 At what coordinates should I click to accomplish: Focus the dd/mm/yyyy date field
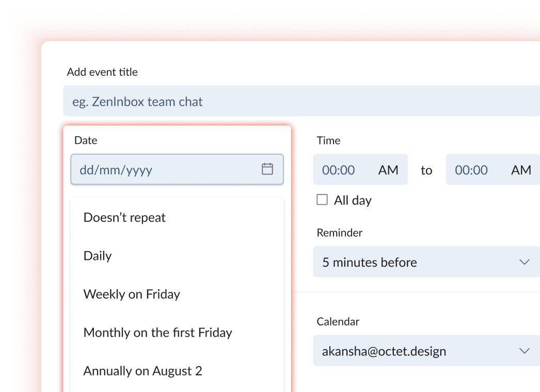(177, 169)
